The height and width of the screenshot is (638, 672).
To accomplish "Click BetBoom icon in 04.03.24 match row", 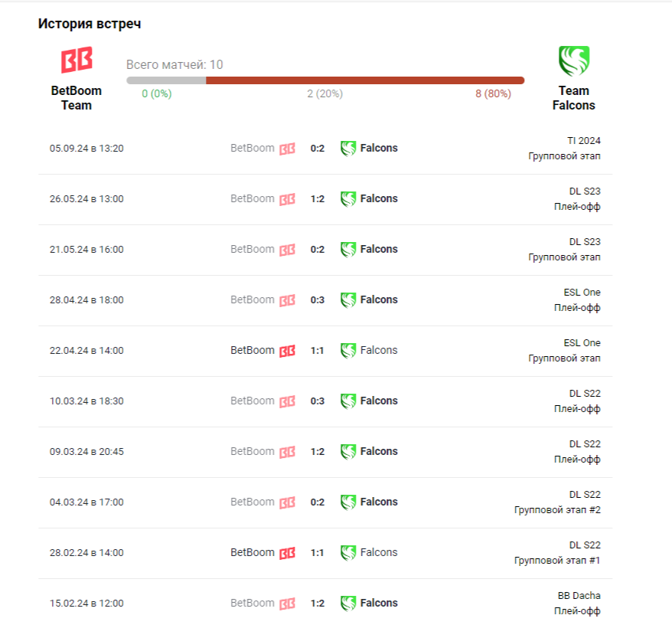I will [x=287, y=502].
